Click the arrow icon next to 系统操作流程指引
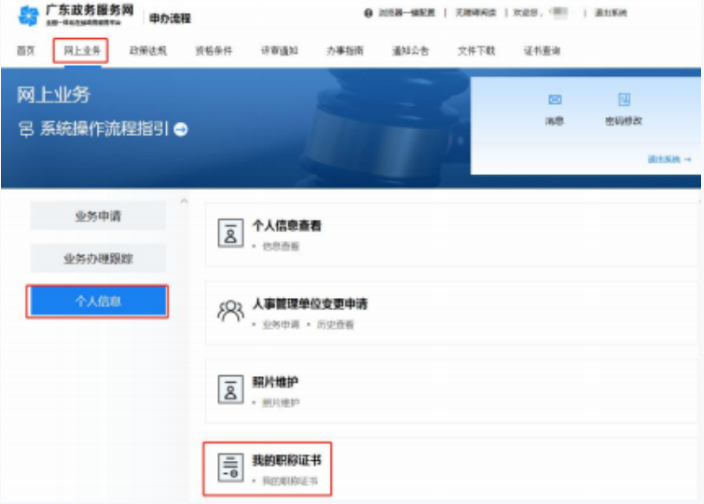This screenshot has width=704, height=504. click(x=180, y=129)
